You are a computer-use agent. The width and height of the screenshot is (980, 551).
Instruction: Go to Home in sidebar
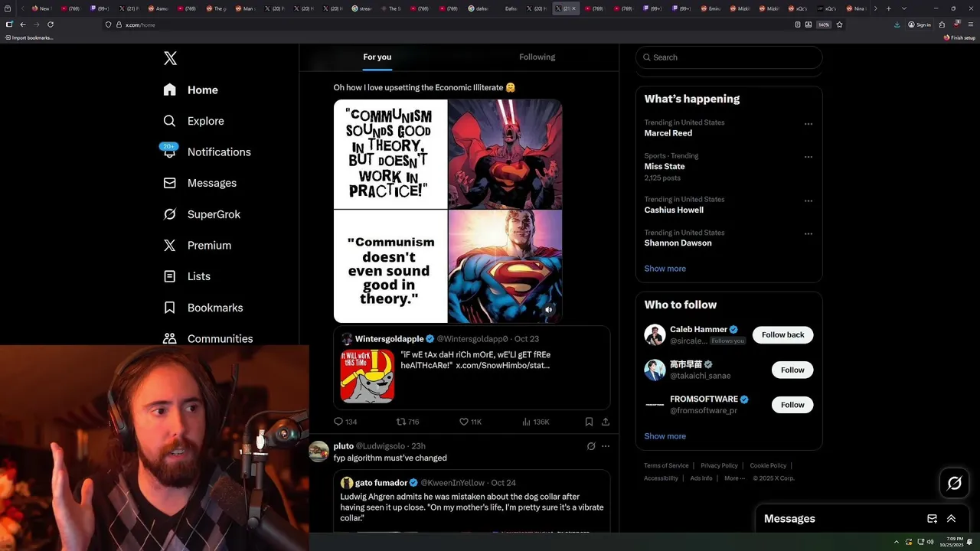[191, 90]
